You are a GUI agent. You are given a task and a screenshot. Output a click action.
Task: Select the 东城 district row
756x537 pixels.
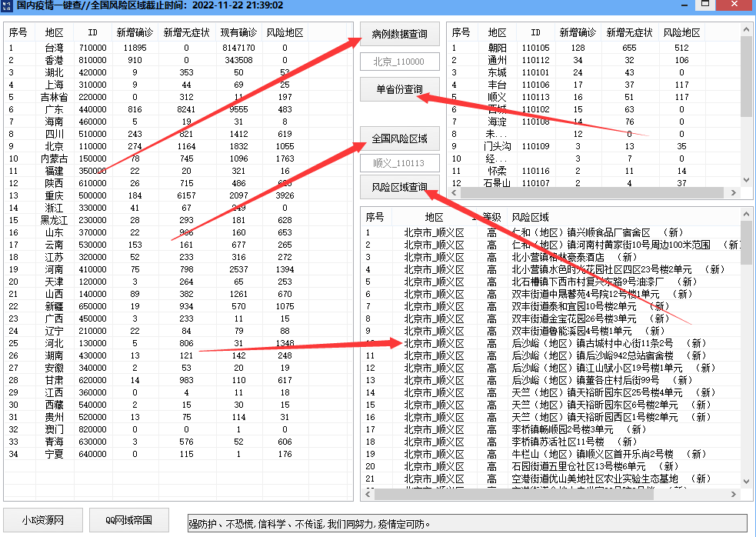click(x=594, y=72)
